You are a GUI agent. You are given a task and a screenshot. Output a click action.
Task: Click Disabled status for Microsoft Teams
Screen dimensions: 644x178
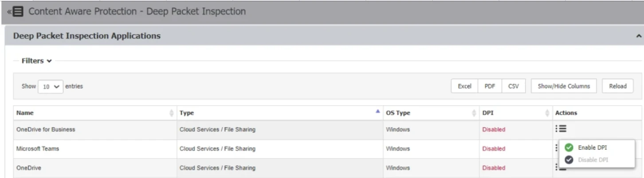(494, 149)
